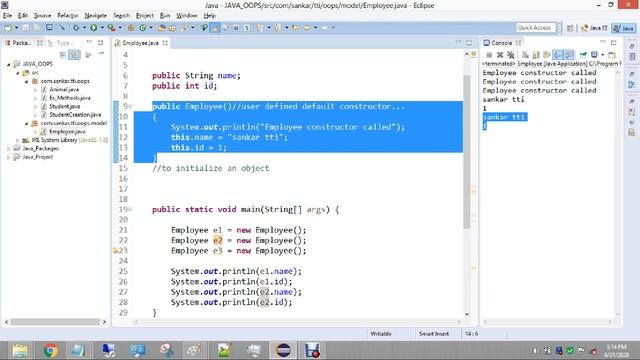
Task: Expand the Java_Project node
Action: 9,157
